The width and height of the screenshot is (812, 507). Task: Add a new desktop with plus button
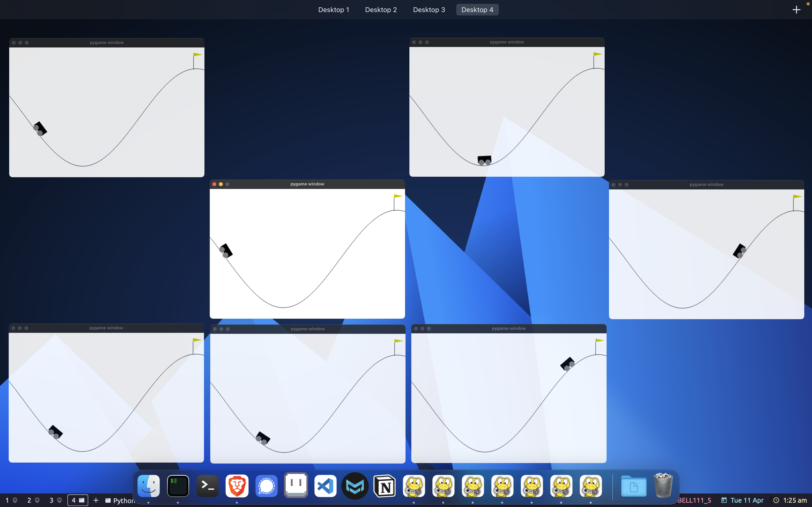tap(796, 10)
